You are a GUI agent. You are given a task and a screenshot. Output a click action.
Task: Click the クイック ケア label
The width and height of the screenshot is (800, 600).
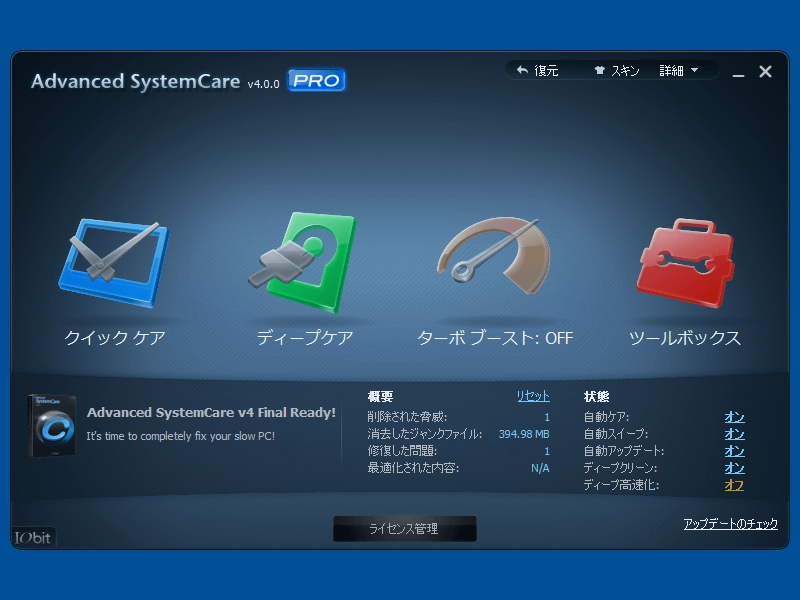115,337
